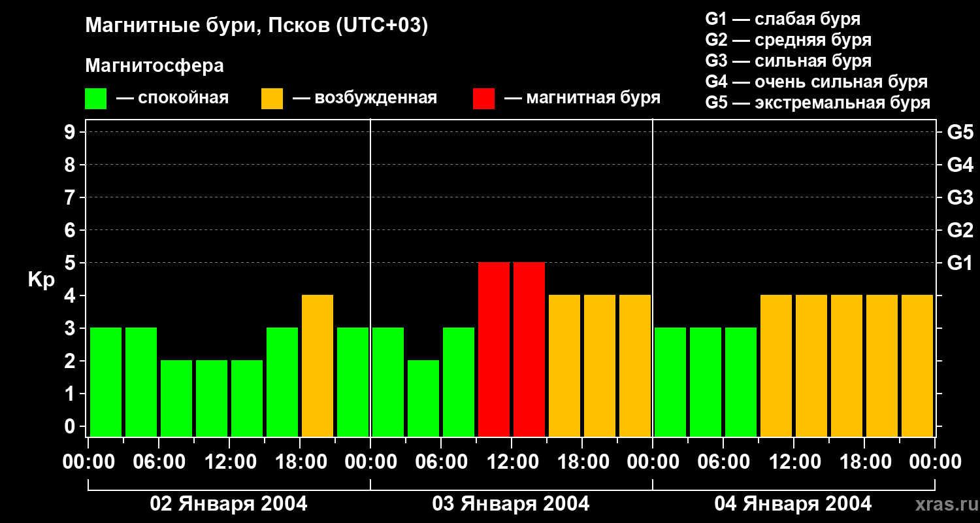
Task: Click the "18:00" time label for 03 Января
Action: (582, 462)
